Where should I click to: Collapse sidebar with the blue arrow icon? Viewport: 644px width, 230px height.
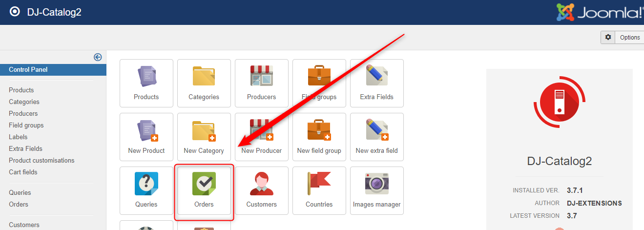coord(98,57)
